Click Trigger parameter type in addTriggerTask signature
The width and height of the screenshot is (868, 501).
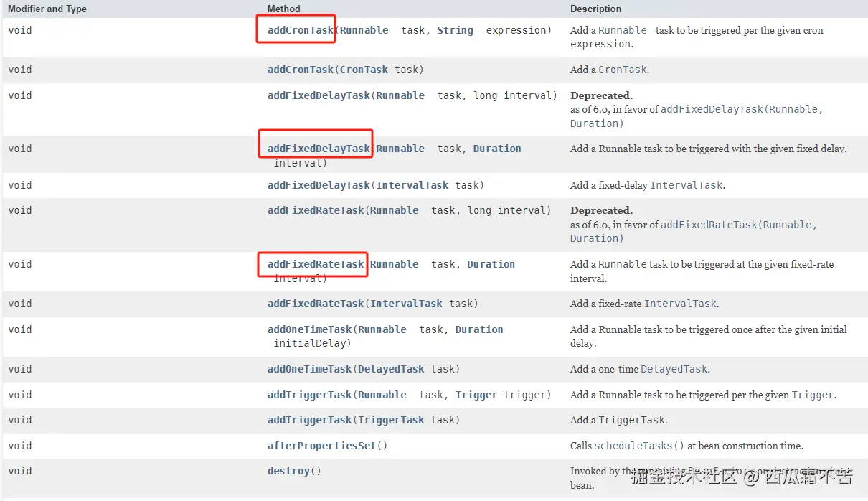476,395
